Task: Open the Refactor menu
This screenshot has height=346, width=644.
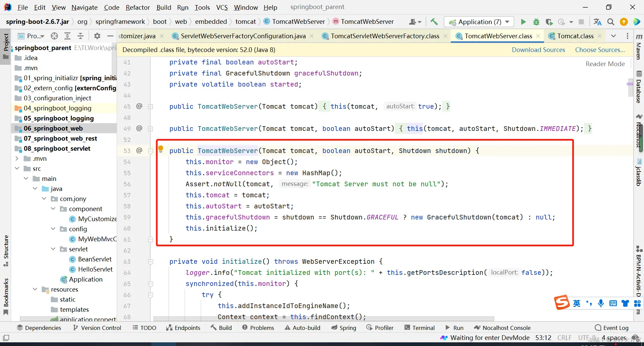Action: [138, 7]
